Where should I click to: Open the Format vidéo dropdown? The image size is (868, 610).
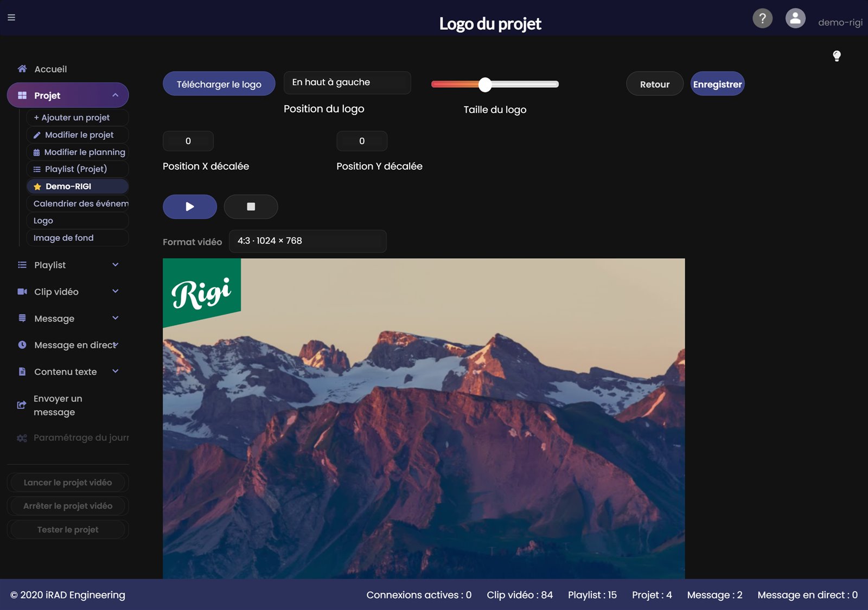[308, 241]
